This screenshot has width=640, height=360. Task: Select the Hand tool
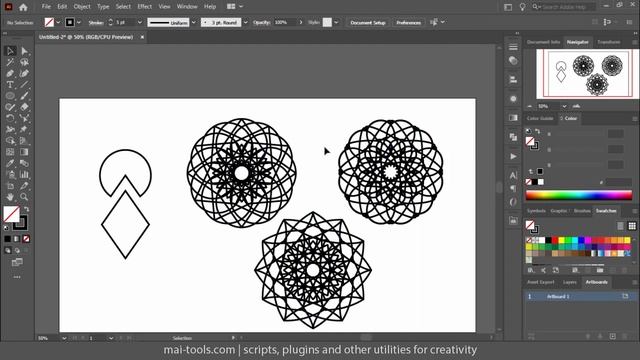click(x=10, y=197)
